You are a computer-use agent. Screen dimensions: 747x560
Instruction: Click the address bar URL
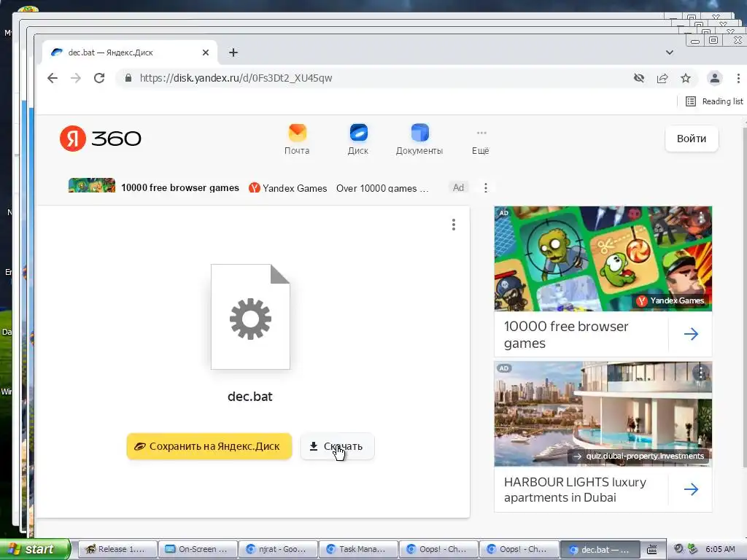[236, 78]
